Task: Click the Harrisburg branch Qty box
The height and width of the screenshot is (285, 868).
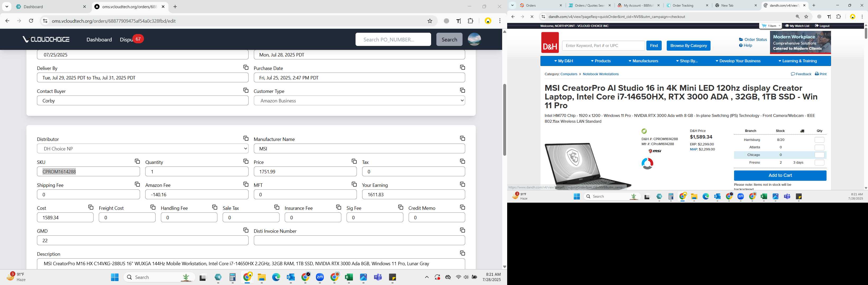Action: click(819, 140)
